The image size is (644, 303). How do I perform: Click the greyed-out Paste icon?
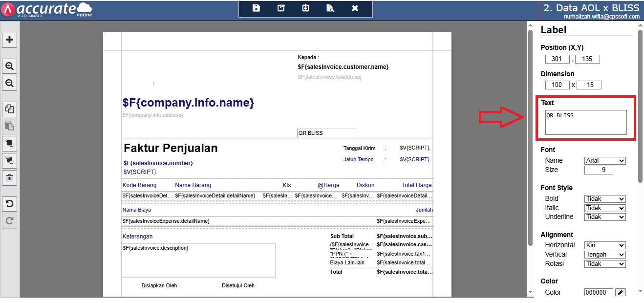pos(9,126)
